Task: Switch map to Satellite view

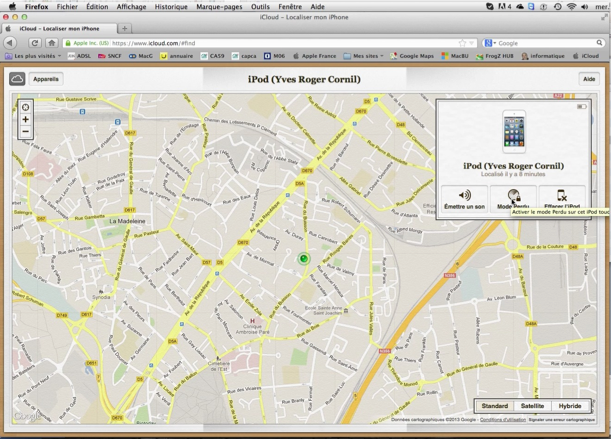Action: pyautogui.click(x=532, y=406)
